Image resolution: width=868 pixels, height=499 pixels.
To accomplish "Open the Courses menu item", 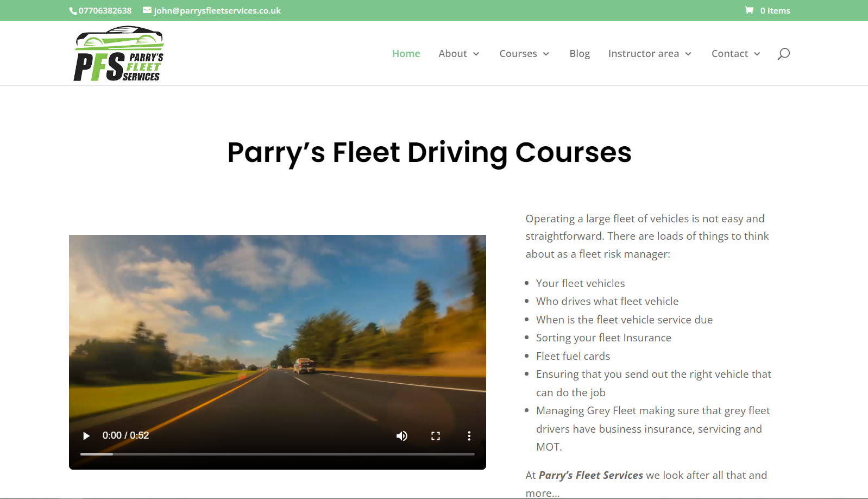I will (518, 54).
